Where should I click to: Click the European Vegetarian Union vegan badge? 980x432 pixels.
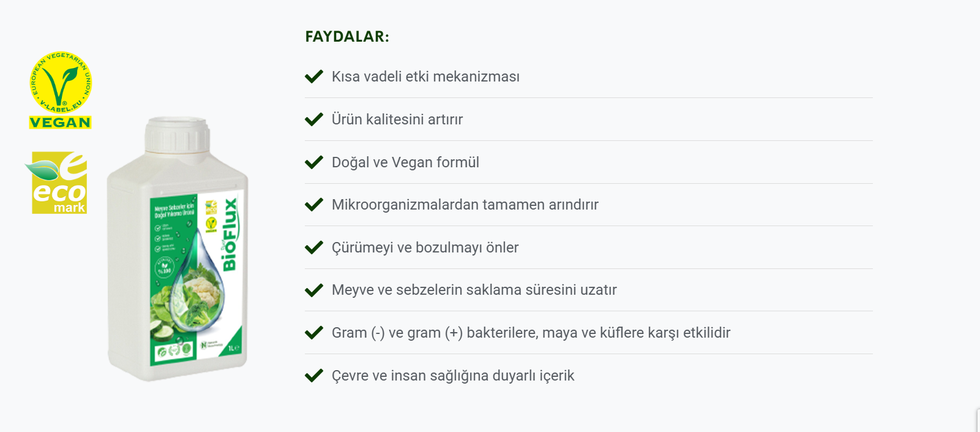point(61,90)
